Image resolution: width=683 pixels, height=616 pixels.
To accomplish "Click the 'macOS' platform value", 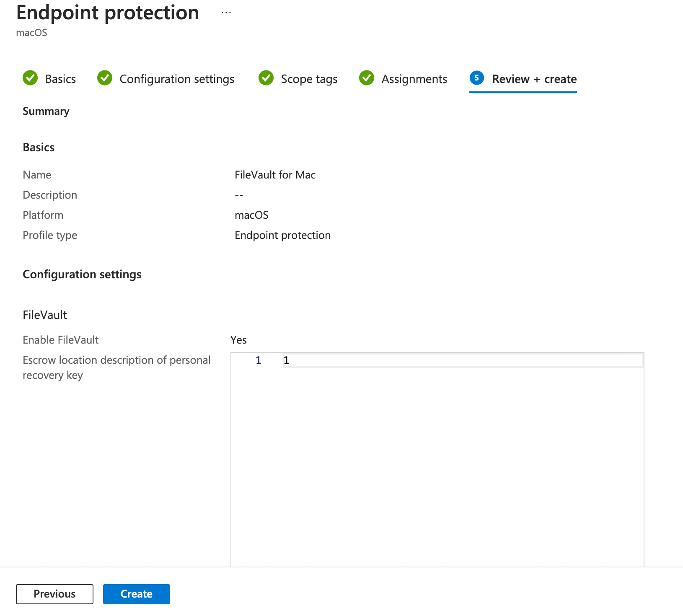I will pyautogui.click(x=251, y=215).
